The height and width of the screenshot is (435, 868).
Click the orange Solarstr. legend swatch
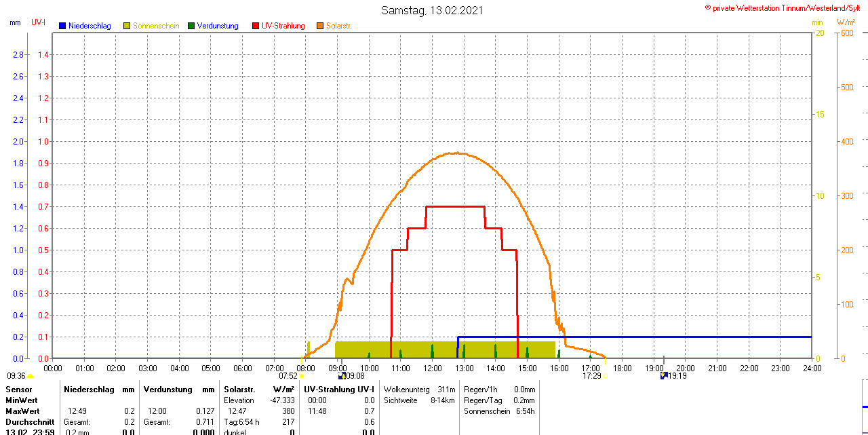(320, 26)
